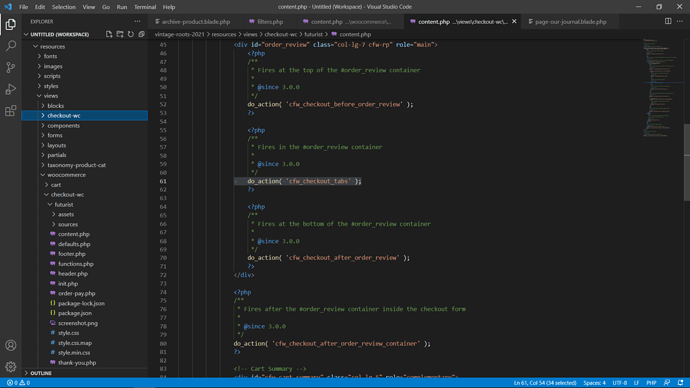Open the Extensions view
This screenshot has width=690, height=388.
pos(11,110)
